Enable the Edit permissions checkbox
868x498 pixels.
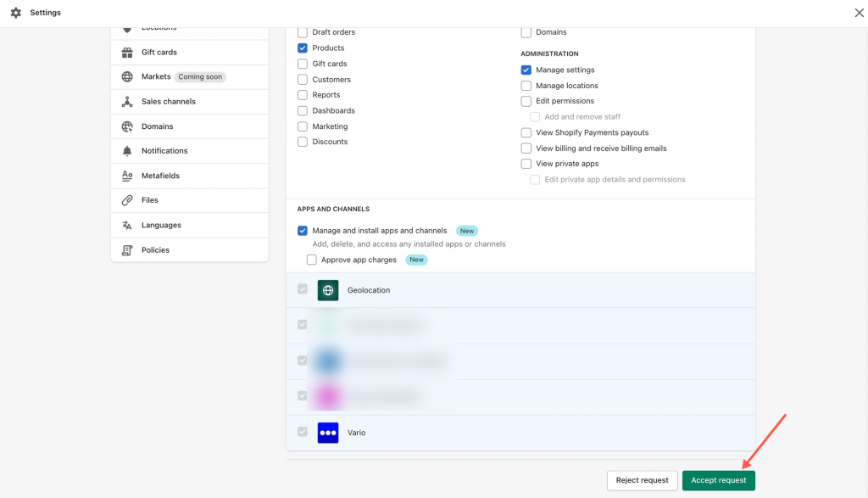[526, 101]
